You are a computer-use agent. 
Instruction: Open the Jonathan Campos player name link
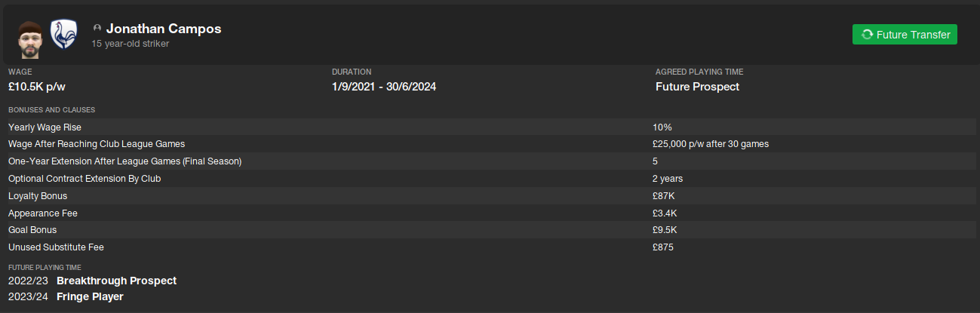(x=164, y=29)
